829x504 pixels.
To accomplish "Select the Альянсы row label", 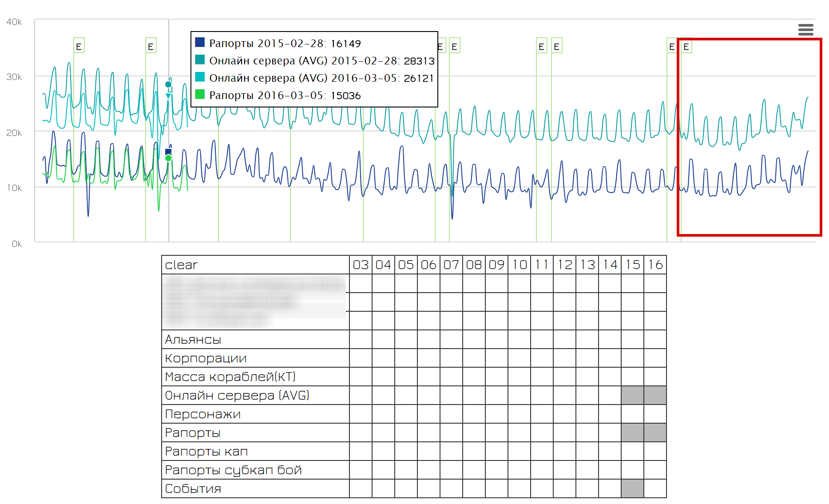I will click(x=255, y=339).
